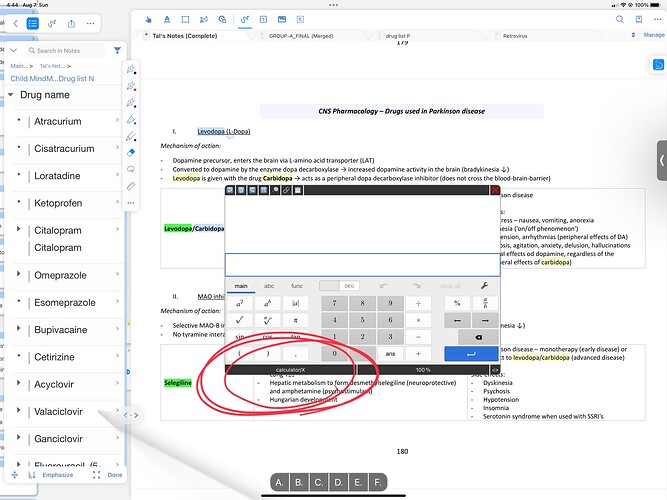Pick the freeform lasso selection tool
The image size is (667, 500).
tap(204, 20)
